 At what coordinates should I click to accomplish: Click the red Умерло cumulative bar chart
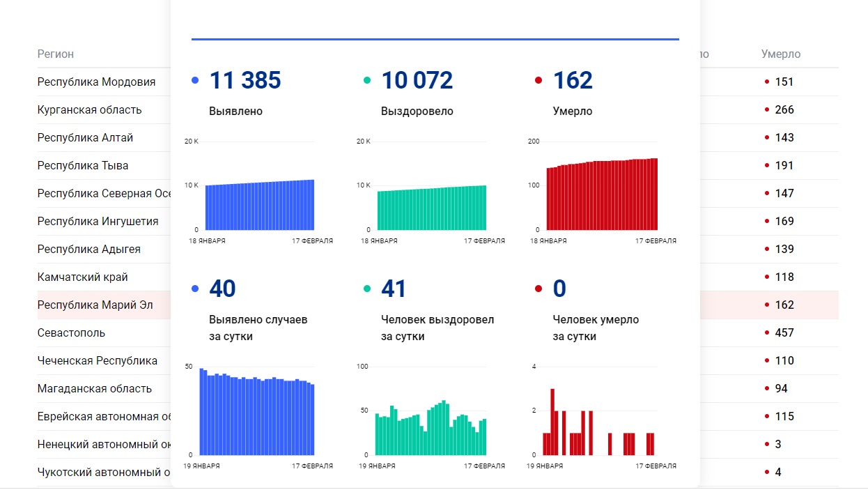coord(602,195)
